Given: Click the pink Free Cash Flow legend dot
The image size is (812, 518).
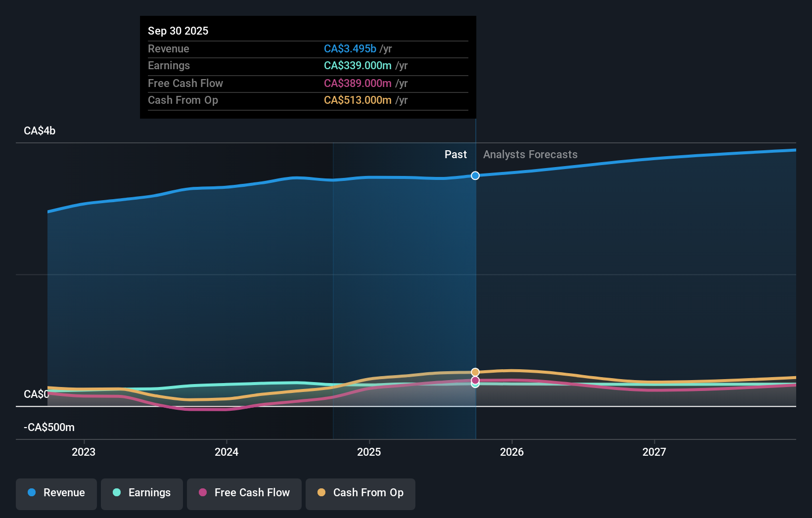Looking at the screenshot, I should click(203, 493).
